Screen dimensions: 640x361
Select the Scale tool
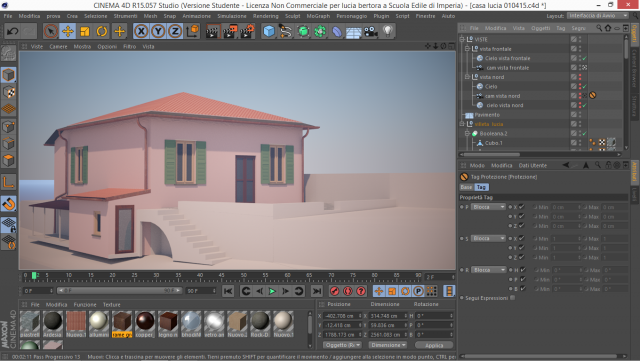pyautogui.click(x=85, y=31)
